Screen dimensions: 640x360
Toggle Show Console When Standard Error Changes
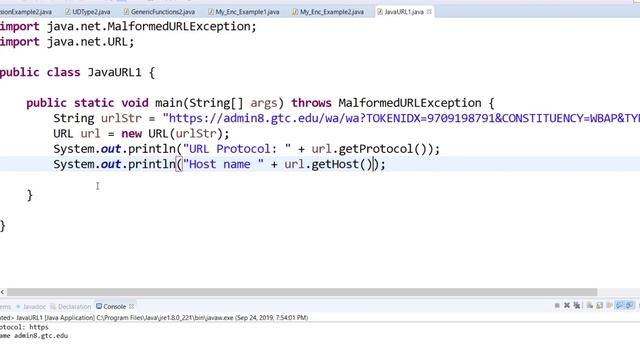630,305
